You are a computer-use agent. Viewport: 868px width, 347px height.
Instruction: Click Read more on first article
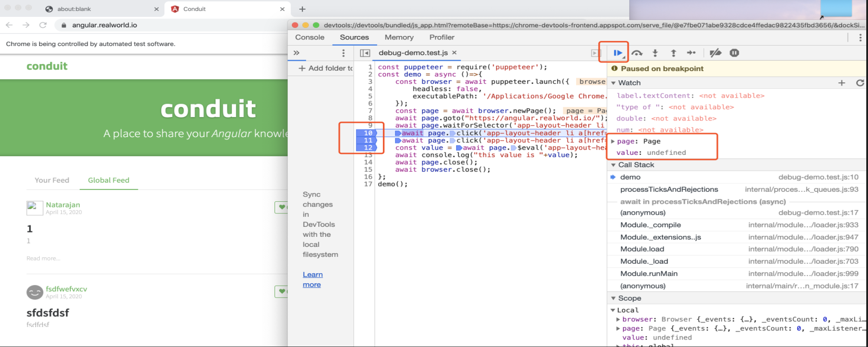coord(43,259)
